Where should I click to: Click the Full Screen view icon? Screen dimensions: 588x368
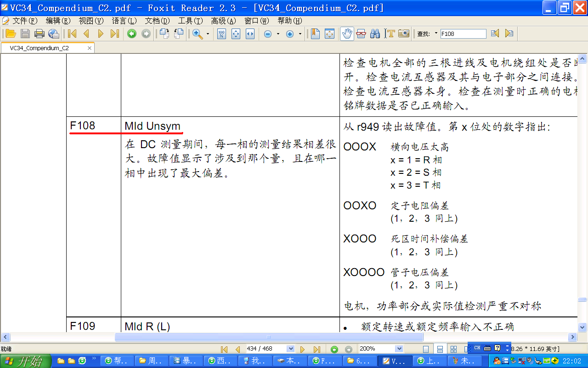329,34
